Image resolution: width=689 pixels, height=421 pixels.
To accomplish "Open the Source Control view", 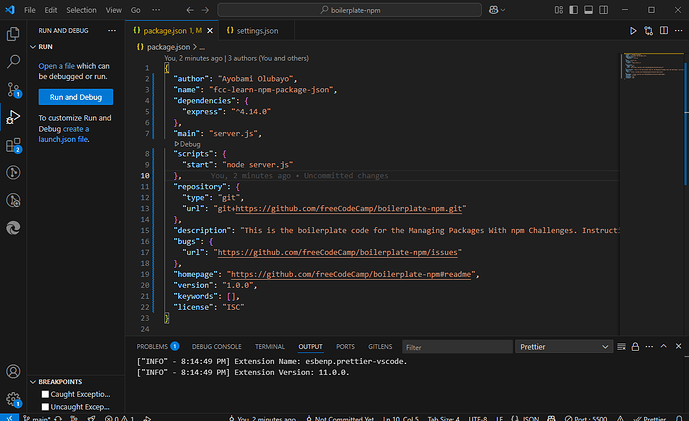I will pos(13,90).
